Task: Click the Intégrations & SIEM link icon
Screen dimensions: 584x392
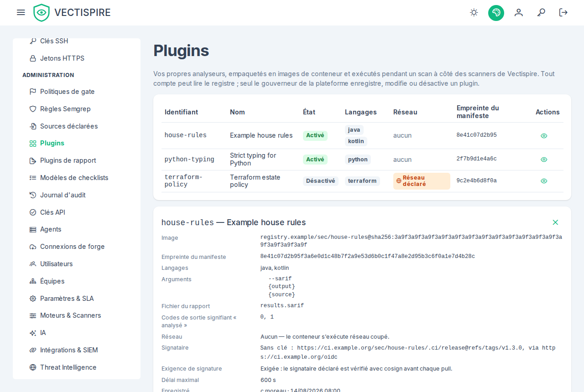Action: [33, 350]
